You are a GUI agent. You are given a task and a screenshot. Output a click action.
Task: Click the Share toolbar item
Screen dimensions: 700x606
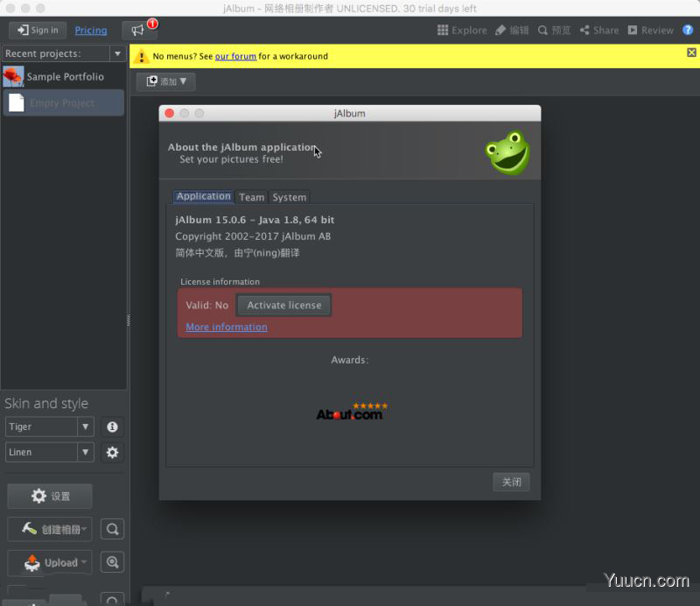(599, 31)
